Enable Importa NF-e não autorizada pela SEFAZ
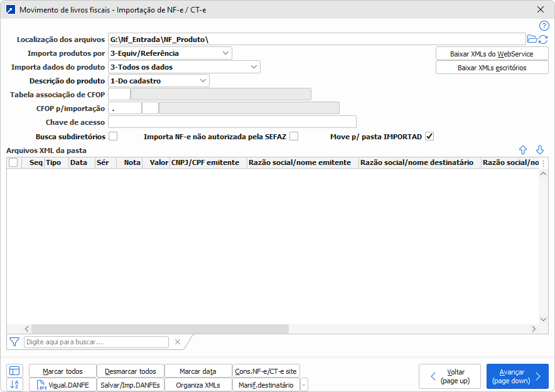Viewport: 555px width, 392px height. [294, 136]
